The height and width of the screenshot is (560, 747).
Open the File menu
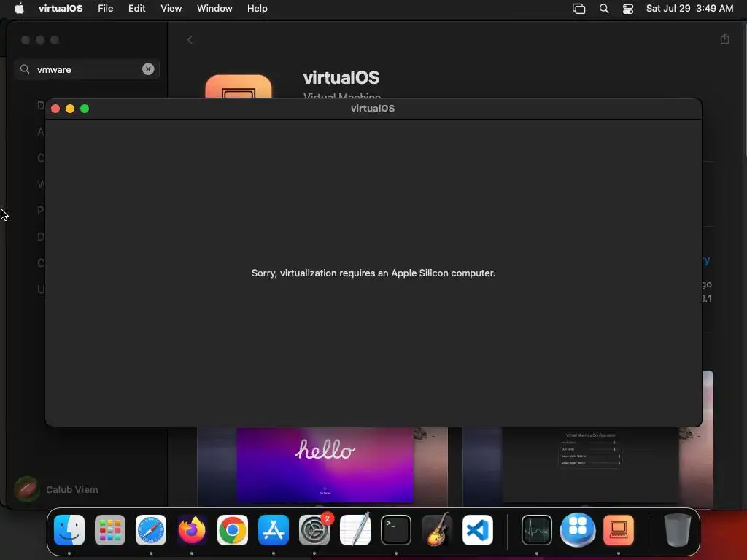[105, 8]
